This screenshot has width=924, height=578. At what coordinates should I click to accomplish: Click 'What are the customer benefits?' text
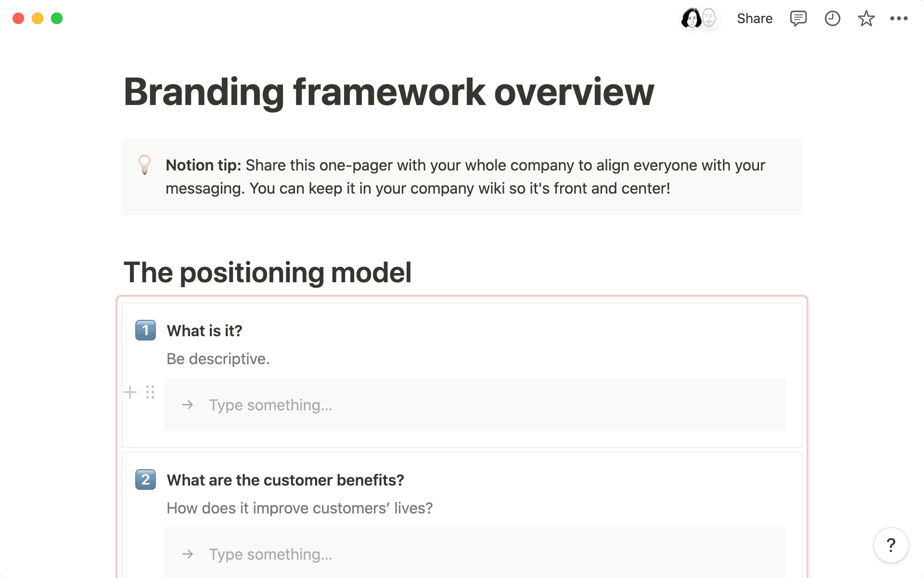click(x=285, y=480)
